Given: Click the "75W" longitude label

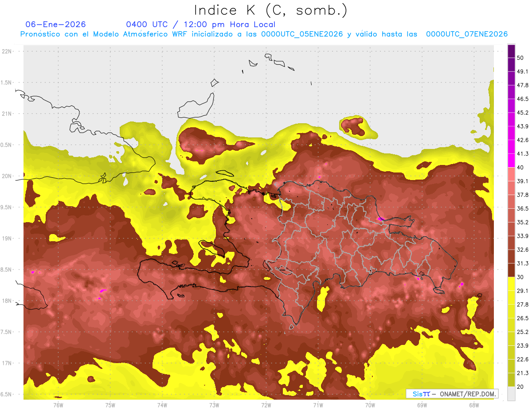Looking at the screenshot, I should pyautogui.click(x=110, y=405).
